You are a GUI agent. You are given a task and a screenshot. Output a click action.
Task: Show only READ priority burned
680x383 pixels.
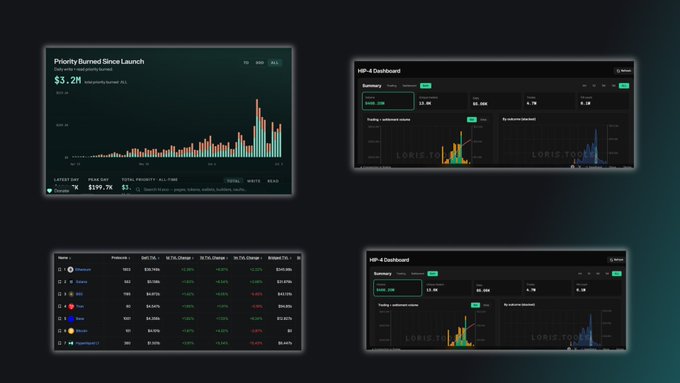(x=273, y=181)
